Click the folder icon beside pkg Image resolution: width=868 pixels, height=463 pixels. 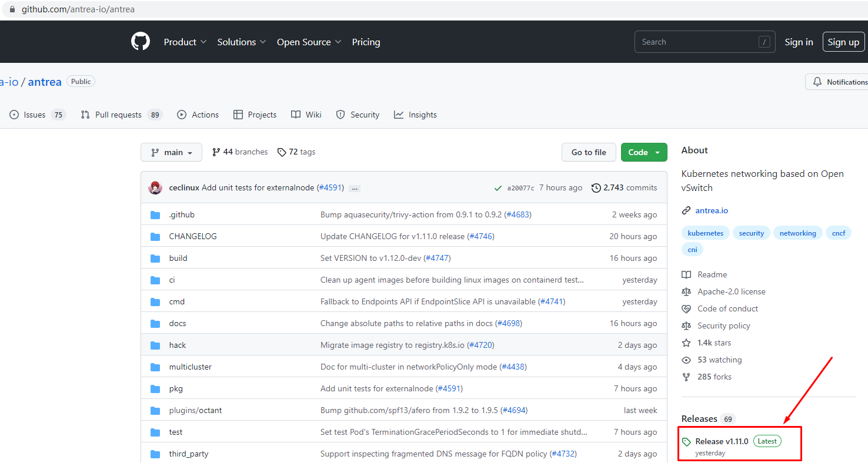click(x=155, y=389)
